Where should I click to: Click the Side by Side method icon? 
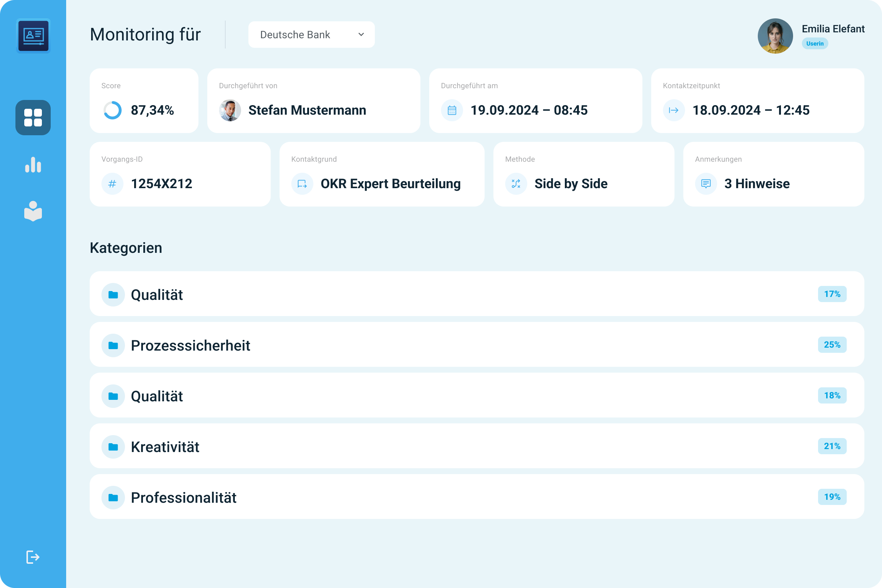pos(516,184)
